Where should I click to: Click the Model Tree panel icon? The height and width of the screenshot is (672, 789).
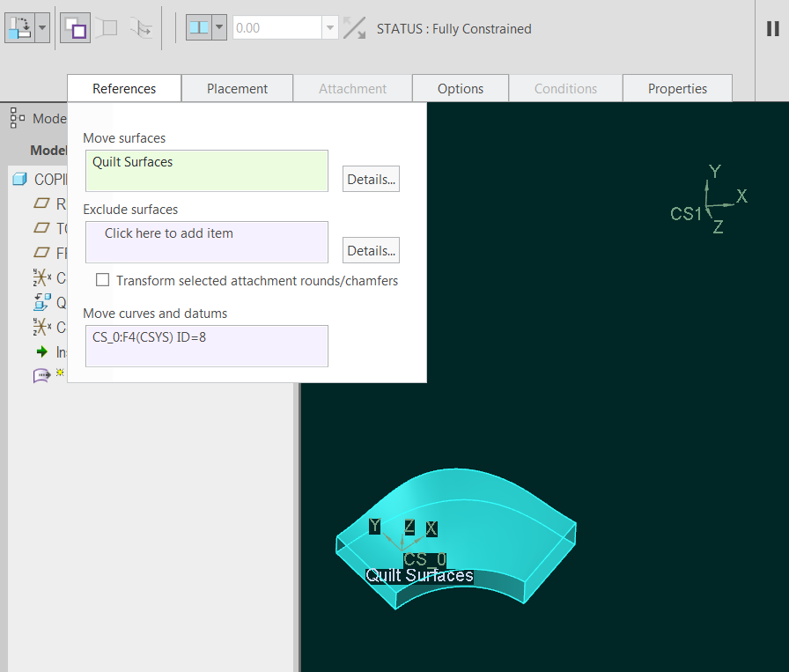pos(16,118)
